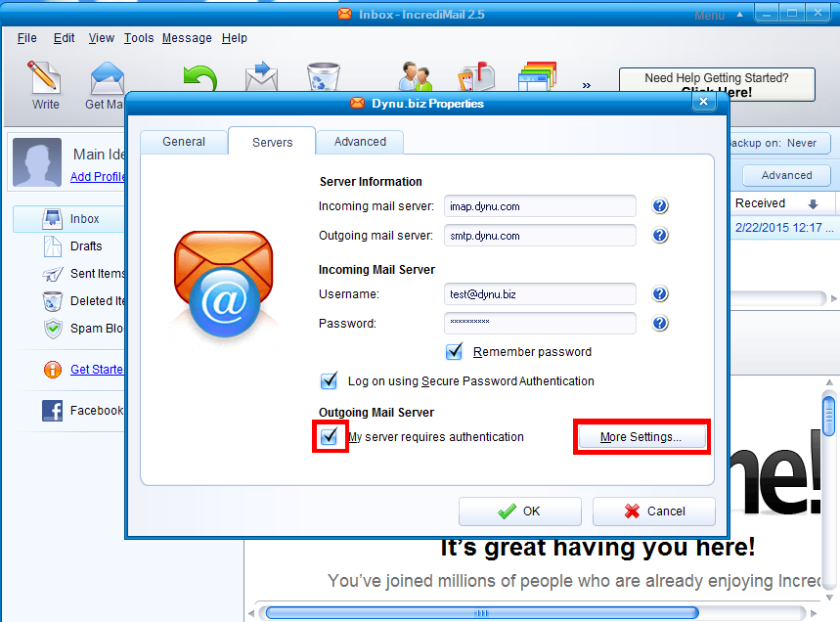
Task: Toggle Log on using Secure Password Authentication
Action: 329,380
